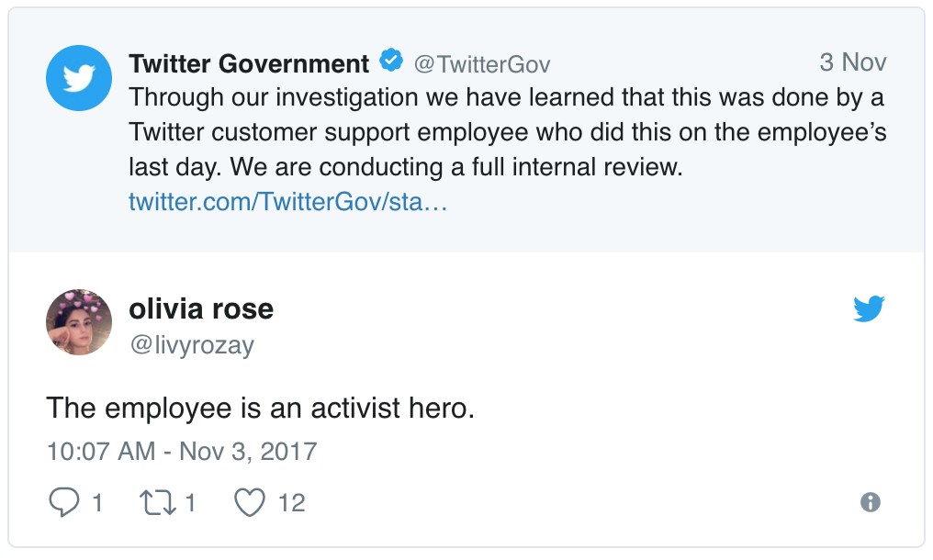Open olivia rose's profile picture
The width and height of the screenshot is (933, 560).
point(79,322)
